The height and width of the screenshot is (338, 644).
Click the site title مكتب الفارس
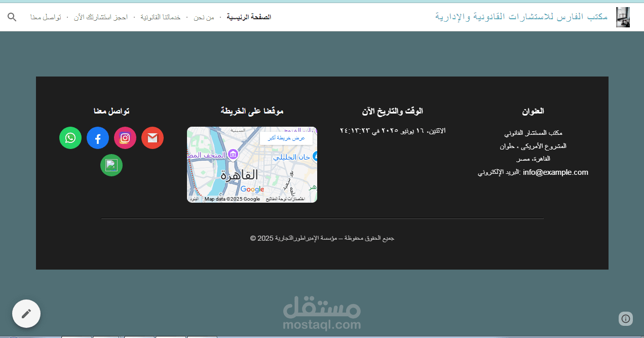click(521, 17)
